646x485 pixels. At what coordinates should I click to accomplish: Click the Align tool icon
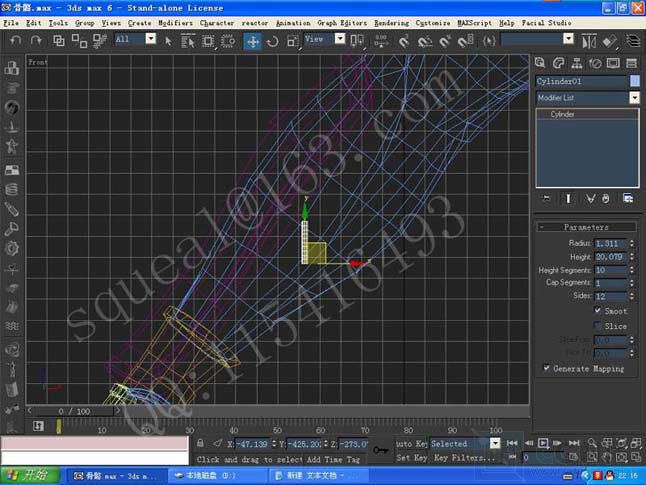pos(609,41)
